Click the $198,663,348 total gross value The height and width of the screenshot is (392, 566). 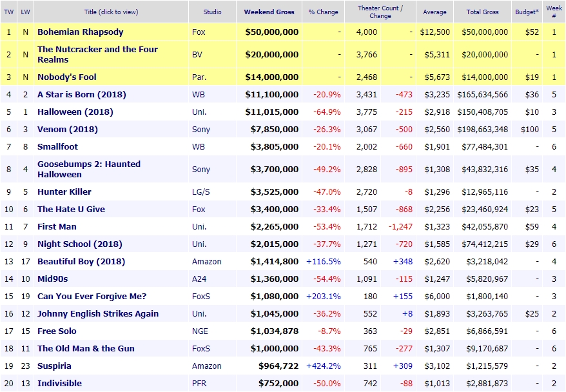[x=483, y=129]
